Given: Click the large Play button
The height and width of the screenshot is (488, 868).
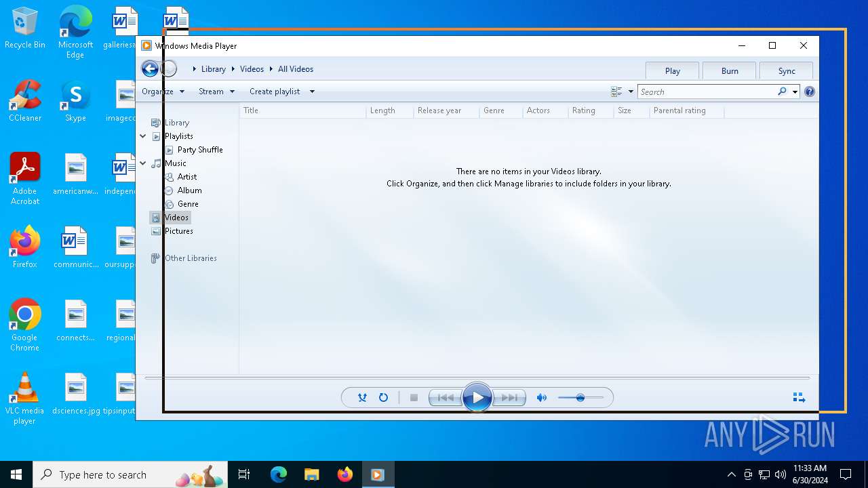Looking at the screenshot, I should [477, 398].
